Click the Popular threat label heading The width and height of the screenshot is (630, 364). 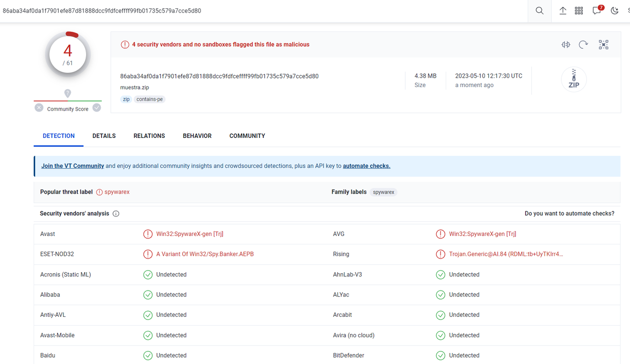point(67,192)
